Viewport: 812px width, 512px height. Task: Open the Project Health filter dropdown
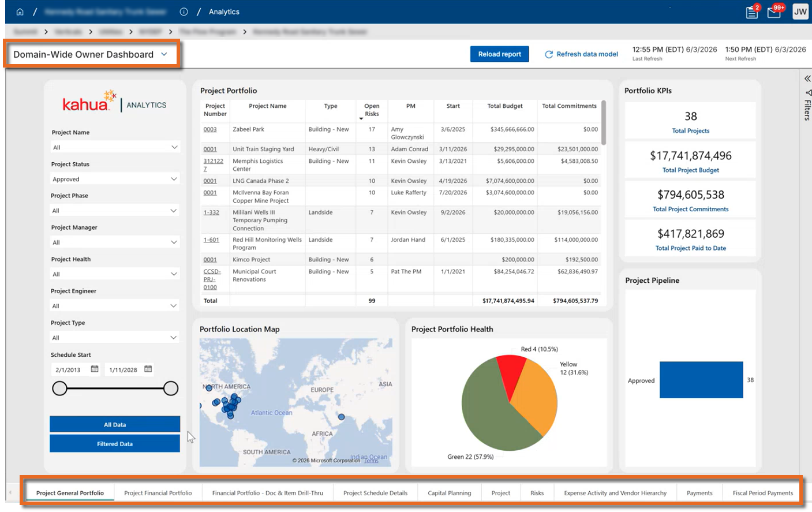[115, 274]
